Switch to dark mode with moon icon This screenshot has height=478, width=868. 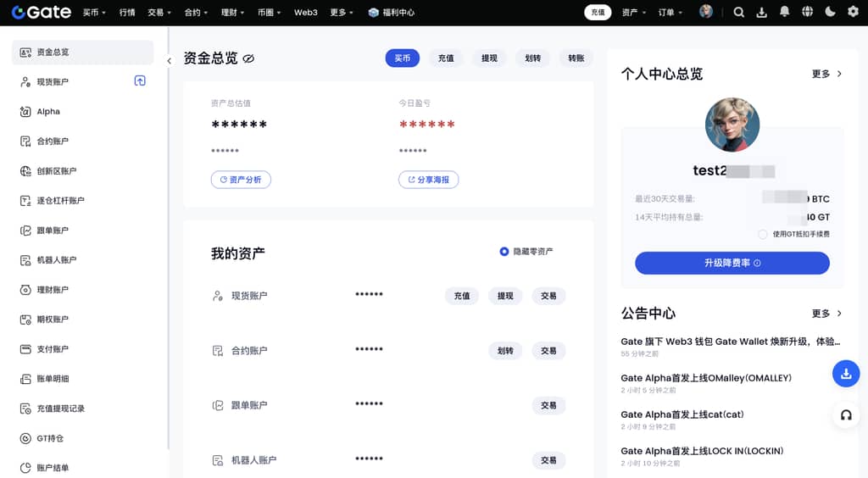click(830, 12)
